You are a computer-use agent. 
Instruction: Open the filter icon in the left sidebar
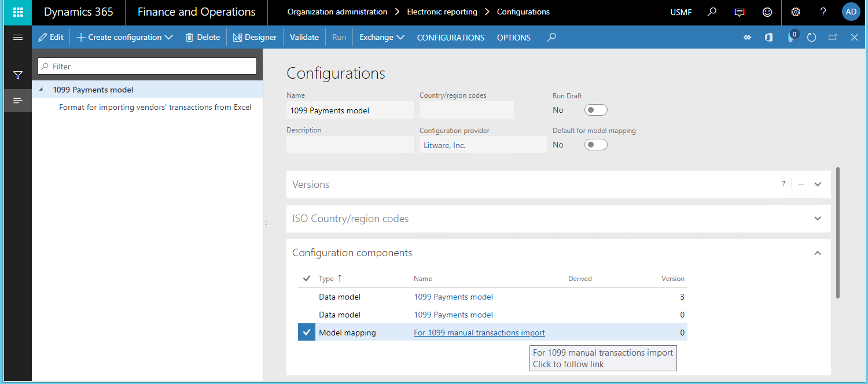17,75
